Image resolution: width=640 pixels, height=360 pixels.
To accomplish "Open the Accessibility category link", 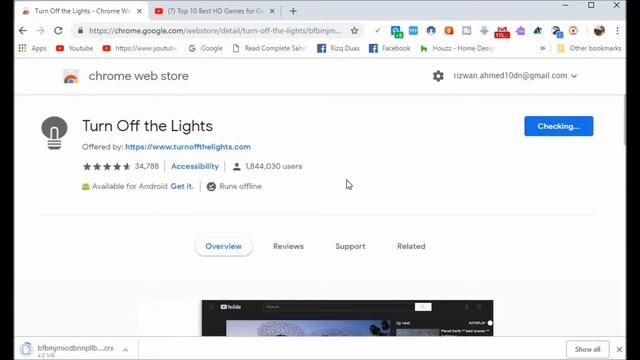I will coord(195,167).
